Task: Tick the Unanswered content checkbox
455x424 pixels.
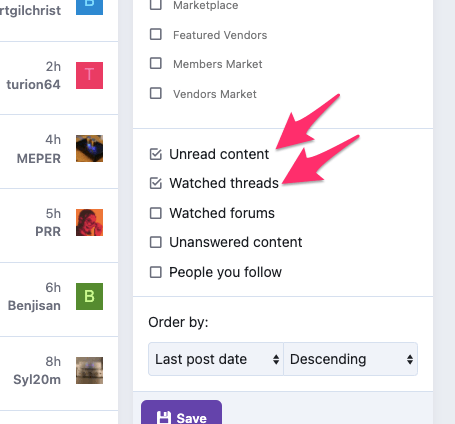Action: 156,242
